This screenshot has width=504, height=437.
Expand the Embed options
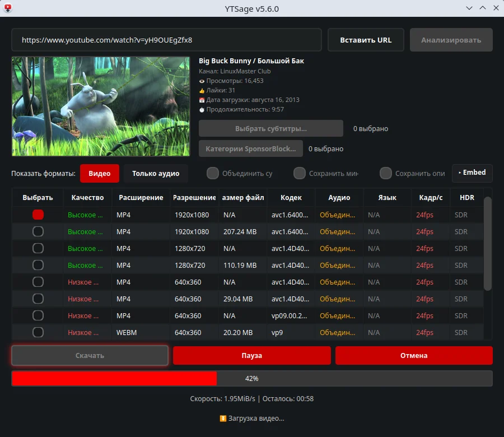(x=472, y=173)
